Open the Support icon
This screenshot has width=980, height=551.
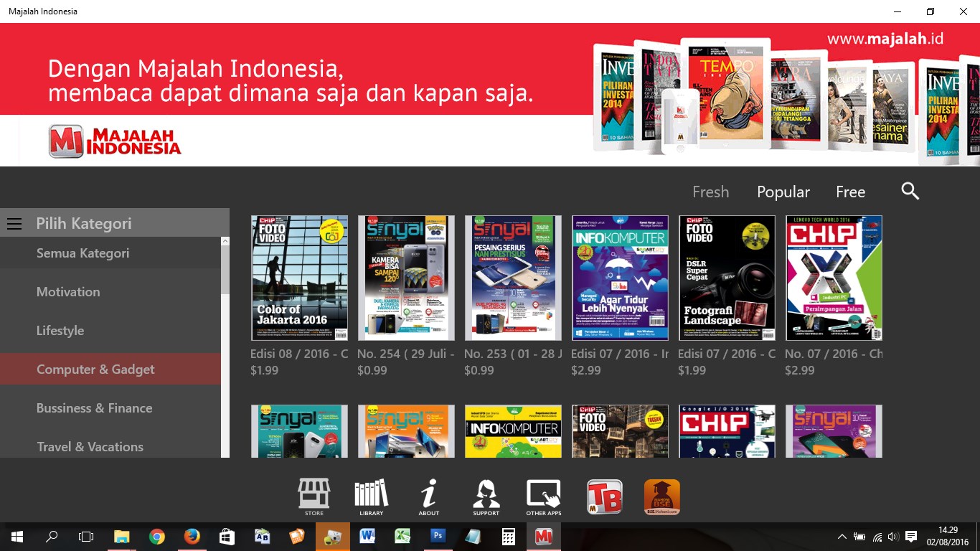point(486,496)
